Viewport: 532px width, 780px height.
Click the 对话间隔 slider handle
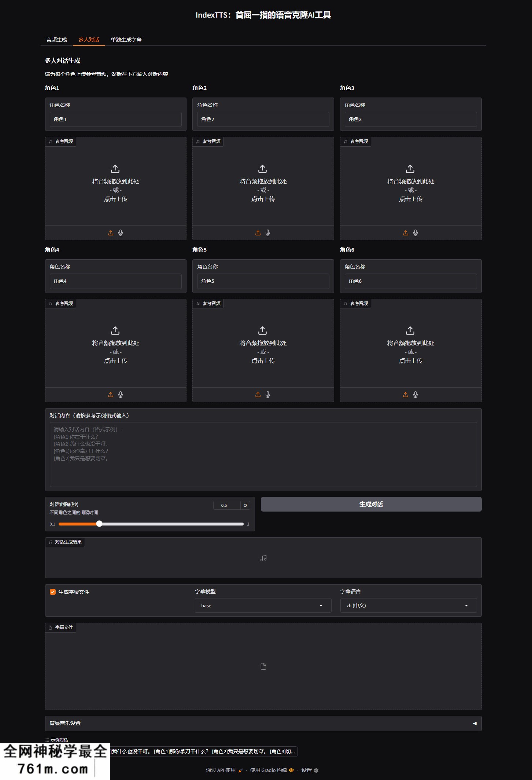coord(99,524)
